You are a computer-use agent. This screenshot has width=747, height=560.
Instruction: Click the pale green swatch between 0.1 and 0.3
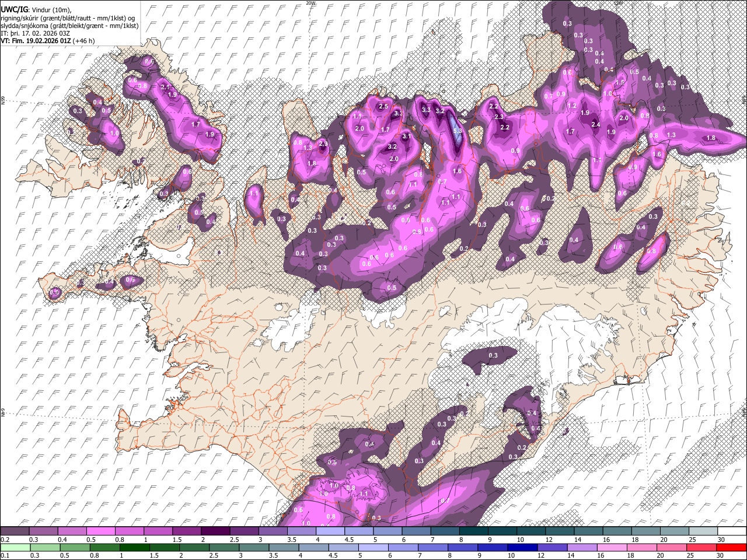click(16, 547)
